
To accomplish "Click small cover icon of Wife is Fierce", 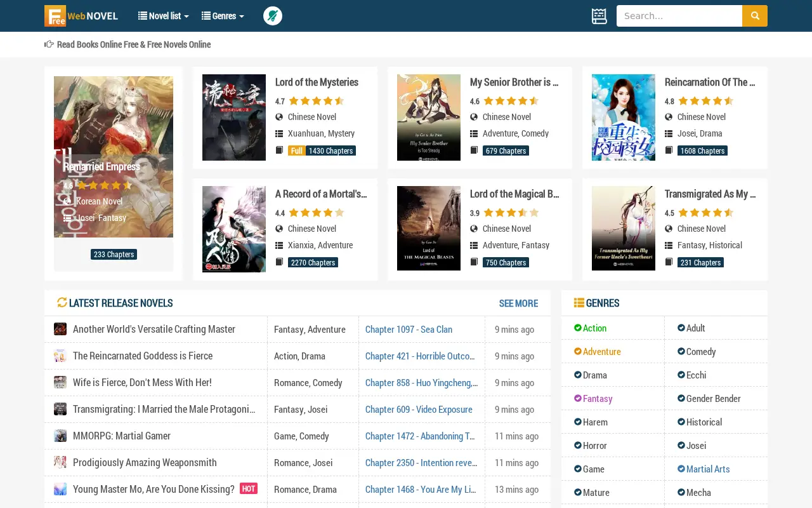I will pos(60,382).
